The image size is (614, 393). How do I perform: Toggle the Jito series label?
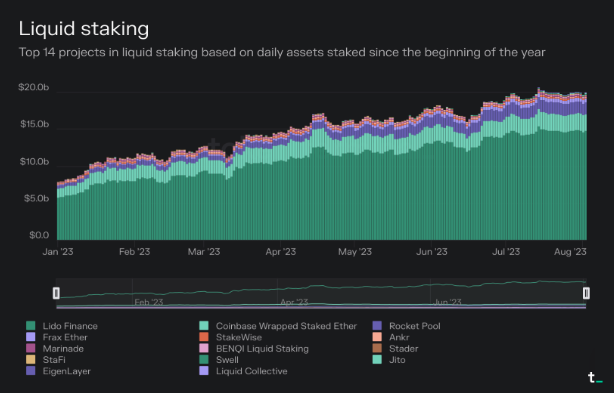point(397,360)
